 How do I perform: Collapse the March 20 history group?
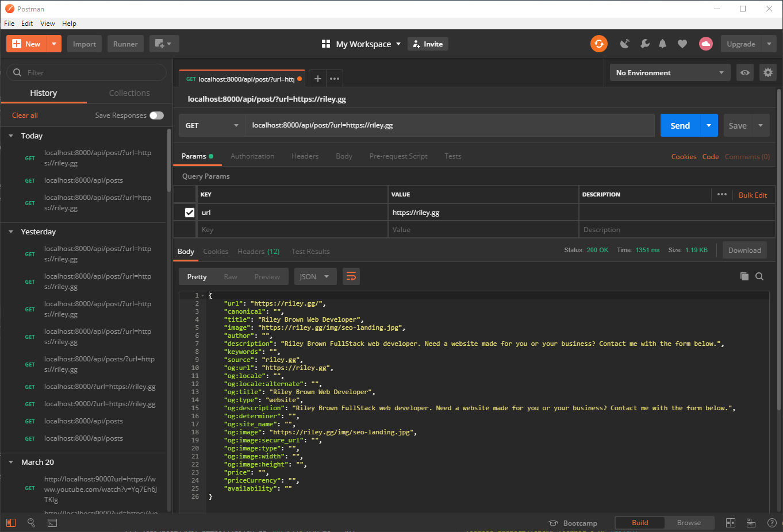[11, 462]
